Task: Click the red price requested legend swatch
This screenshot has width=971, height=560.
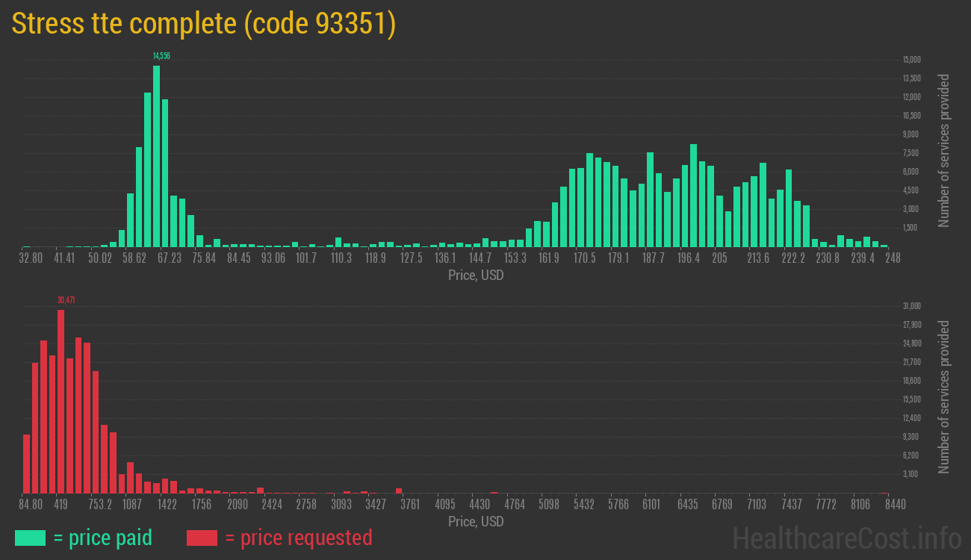Action: point(202,538)
